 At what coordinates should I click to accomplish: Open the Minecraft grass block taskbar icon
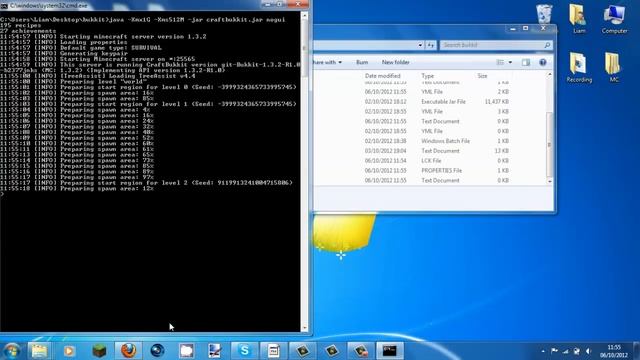click(99, 351)
